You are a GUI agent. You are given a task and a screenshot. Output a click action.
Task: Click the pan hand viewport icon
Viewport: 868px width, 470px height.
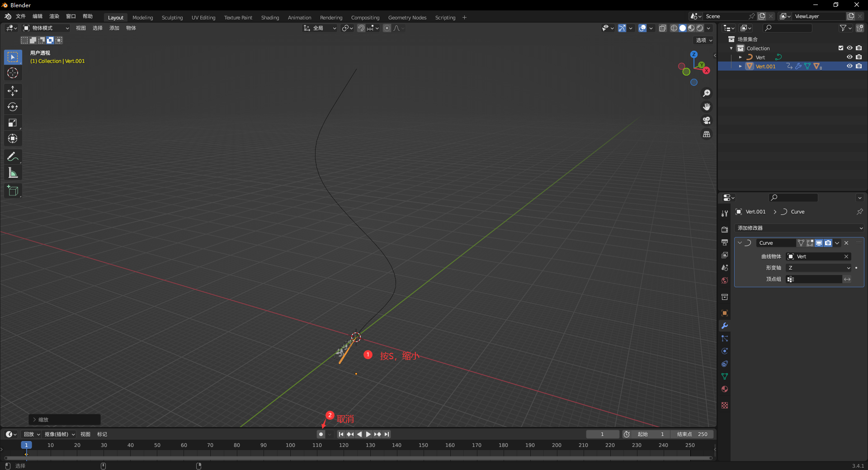707,107
